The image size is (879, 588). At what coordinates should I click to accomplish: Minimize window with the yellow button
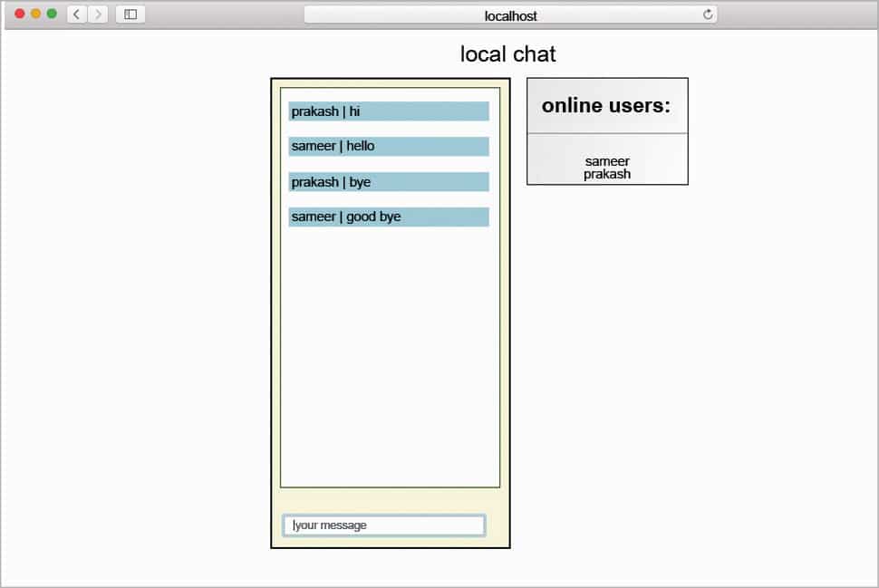coord(36,14)
